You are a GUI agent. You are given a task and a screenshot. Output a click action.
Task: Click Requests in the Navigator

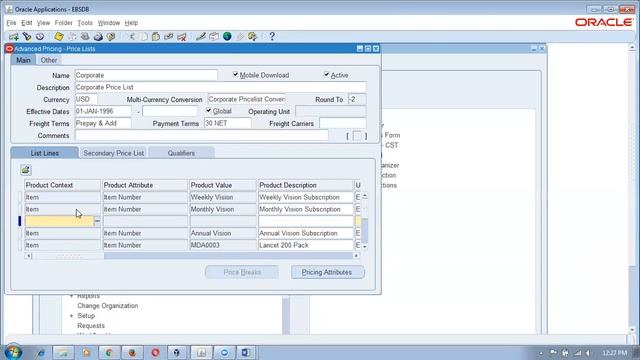pyautogui.click(x=91, y=326)
